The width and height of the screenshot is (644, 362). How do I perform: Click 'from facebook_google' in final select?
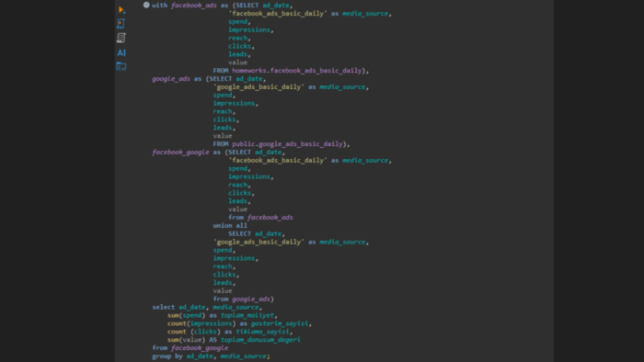click(x=190, y=347)
